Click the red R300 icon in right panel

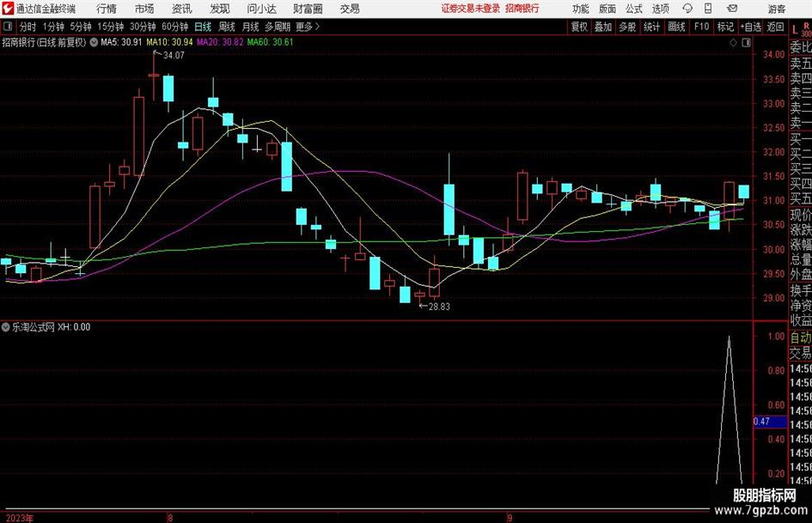[x=806, y=30]
